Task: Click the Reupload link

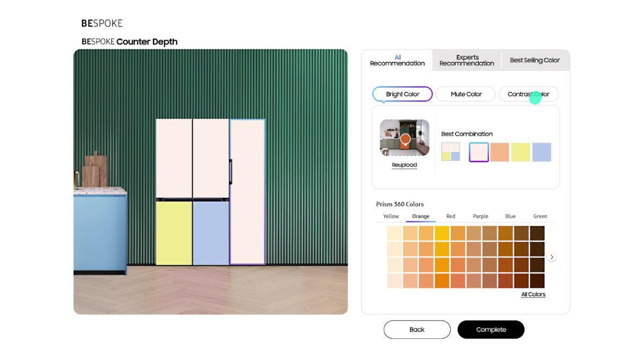Action: pyautogui.click(x=404, y=165)
